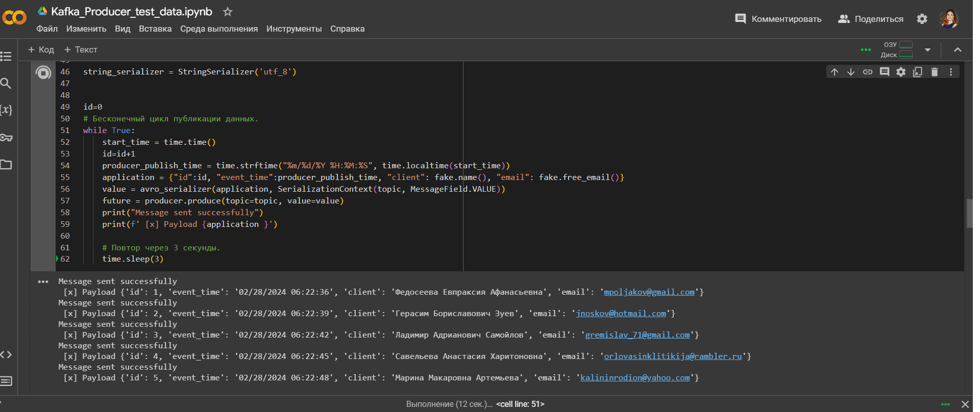
Task: Copy link to cell
Action: (x=868, y=72)
